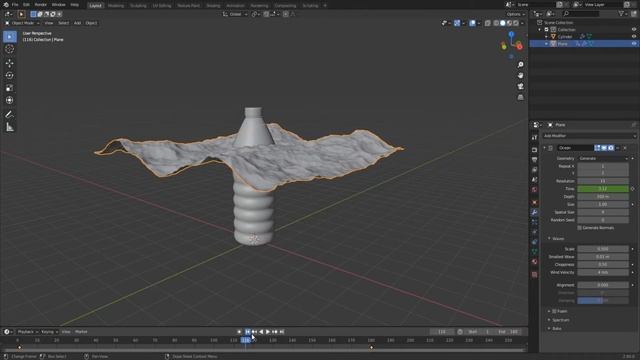Play animation forward

click(x=268, y=332)
